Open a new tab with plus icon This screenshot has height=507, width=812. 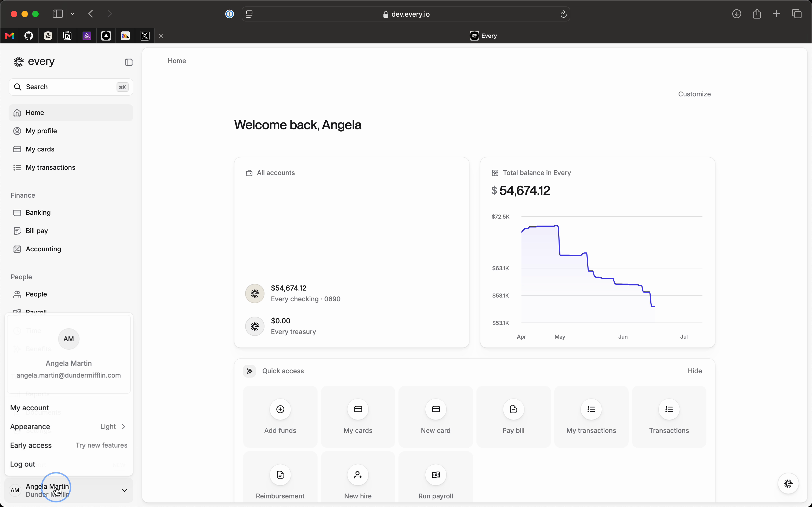tap(776, 14)
